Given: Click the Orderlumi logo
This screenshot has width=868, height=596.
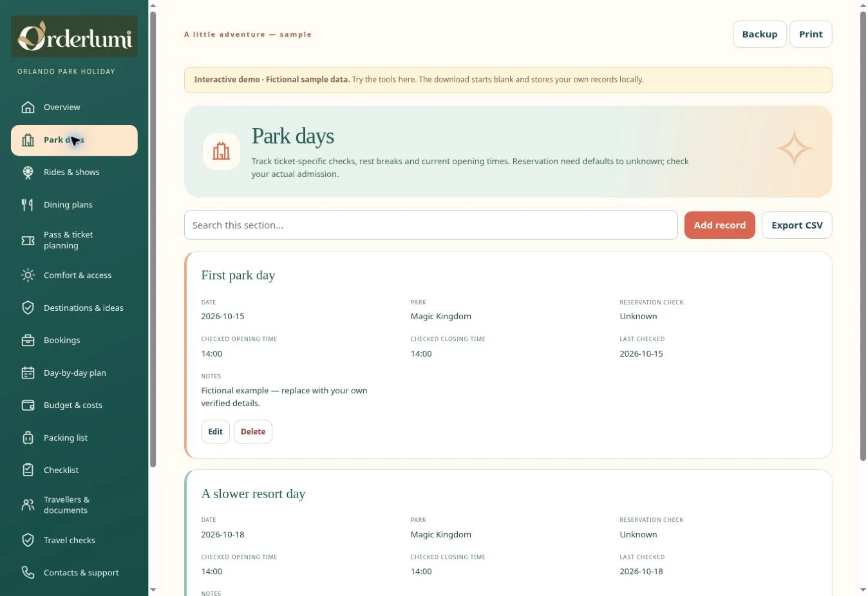Looking at the screenshot, I should coord(74,36).
